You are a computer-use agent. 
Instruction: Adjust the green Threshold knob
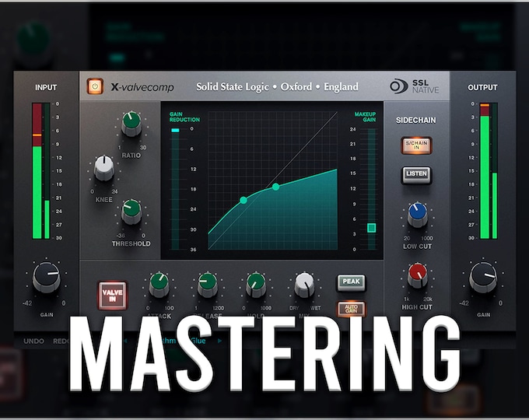(x=131, y=212)
